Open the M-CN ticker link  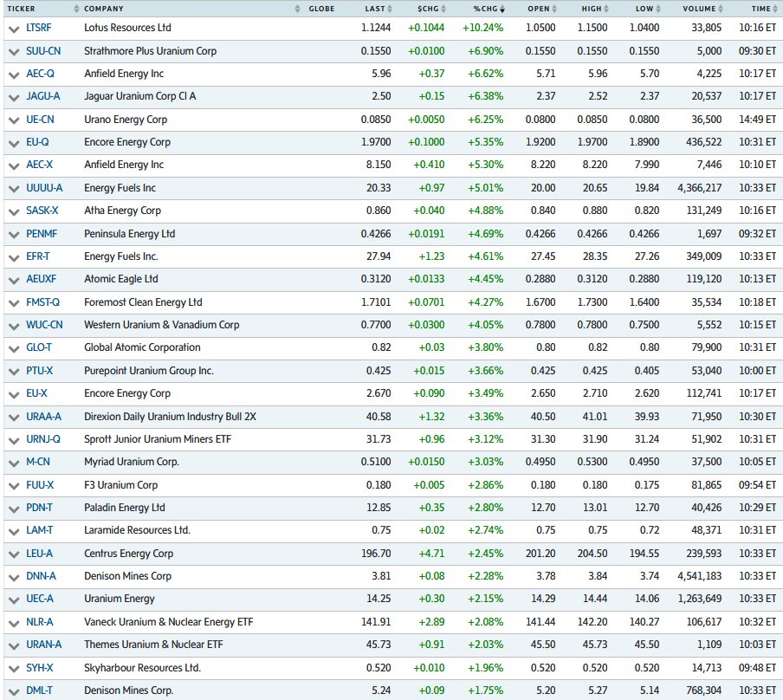(38, 462)
